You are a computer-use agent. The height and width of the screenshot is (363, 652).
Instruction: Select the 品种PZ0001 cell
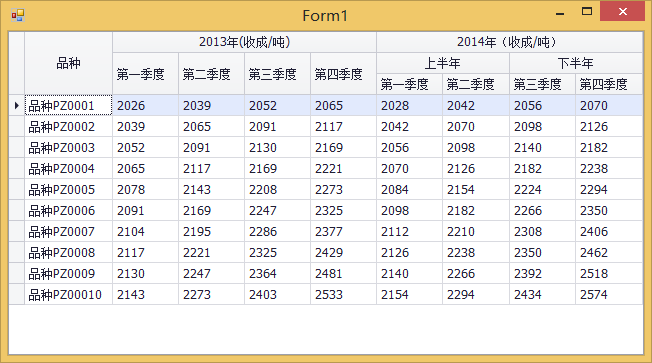coord(69,106)
